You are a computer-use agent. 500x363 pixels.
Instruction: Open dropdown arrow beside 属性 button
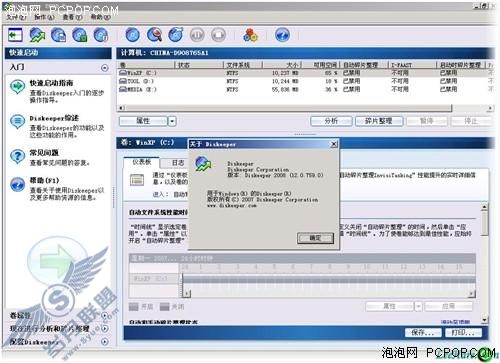point(172,121)
